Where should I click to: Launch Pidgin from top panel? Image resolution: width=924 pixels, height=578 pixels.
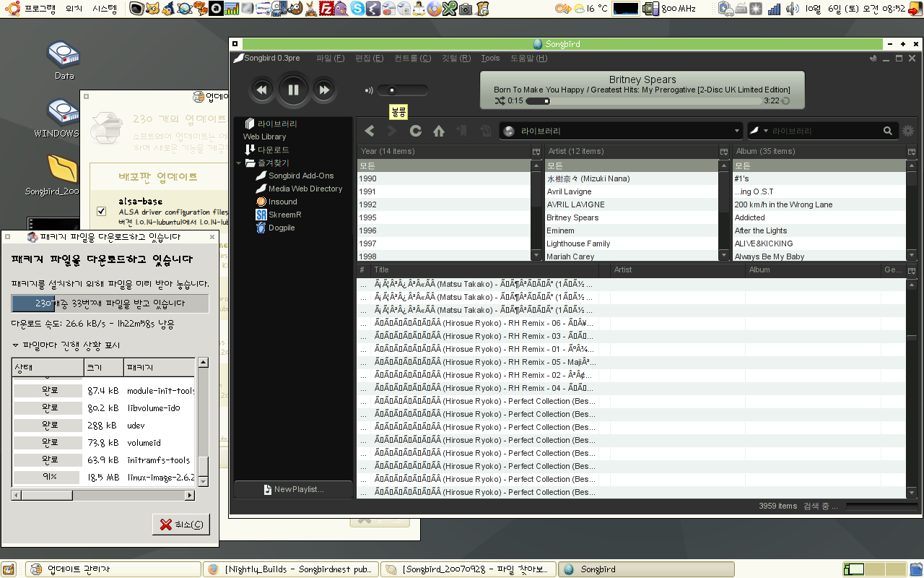(x=341, y=9)
